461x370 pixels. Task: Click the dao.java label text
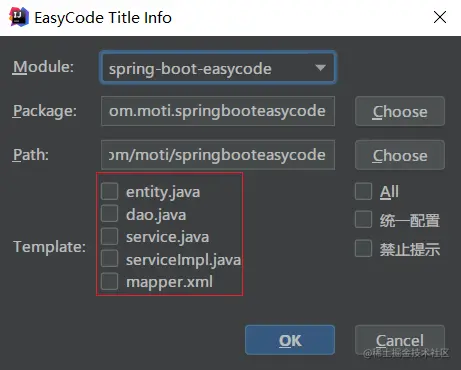tap(156, 215)
